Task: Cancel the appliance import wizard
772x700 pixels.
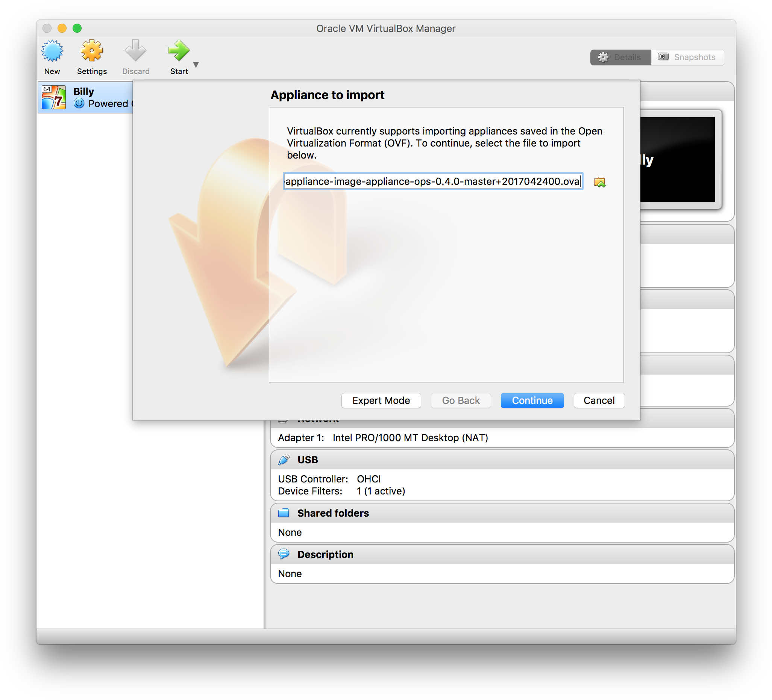Action: (599, 400)
